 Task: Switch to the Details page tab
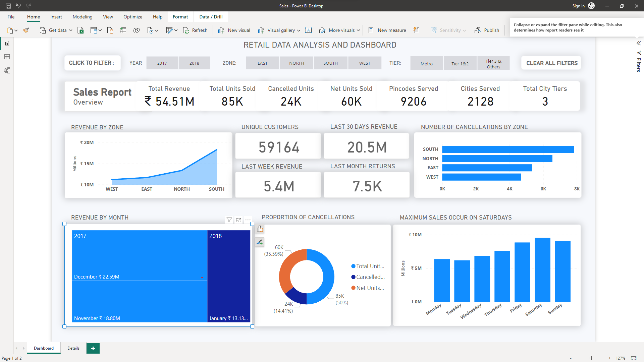[73, 348]
